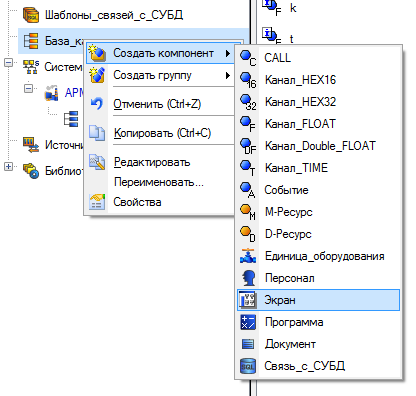Select Канал_HEX32 submenu item

pos(318,102)
